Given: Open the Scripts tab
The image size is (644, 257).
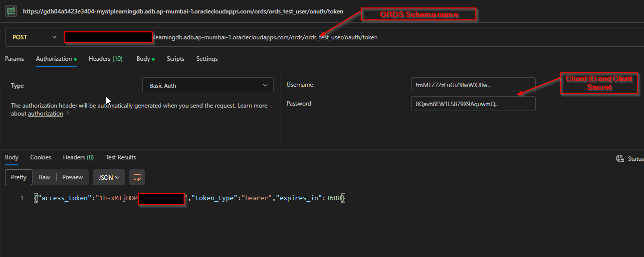Looking at the screenshot, I should coord(175,59).
